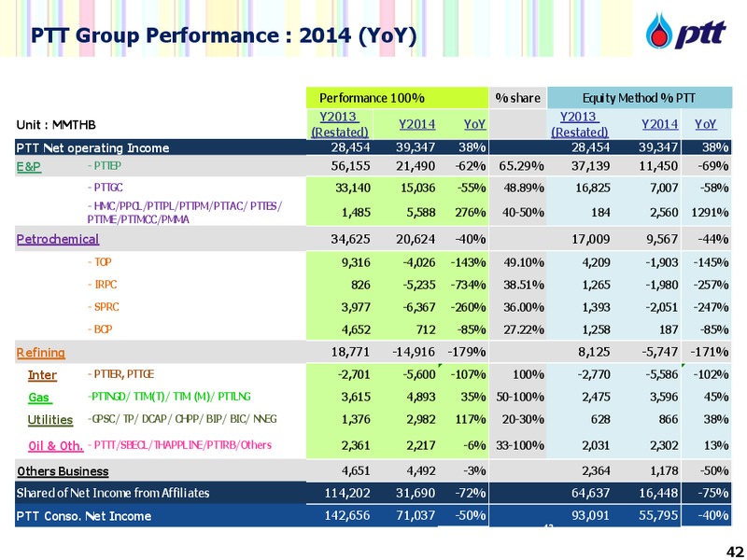Click the 36.00% share cell
Viewport: 747px width, 560px height.
click(x=524, y=307)
